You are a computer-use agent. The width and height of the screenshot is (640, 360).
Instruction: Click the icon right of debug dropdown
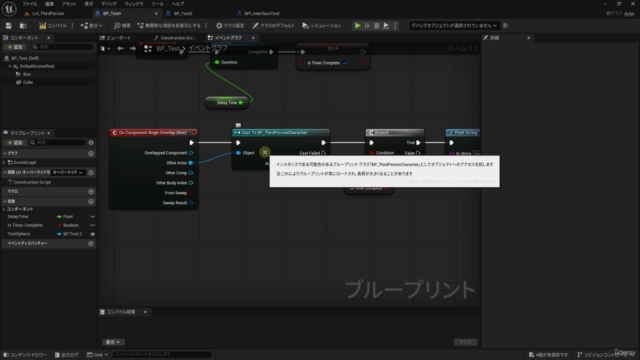click(x=506, y=26)
